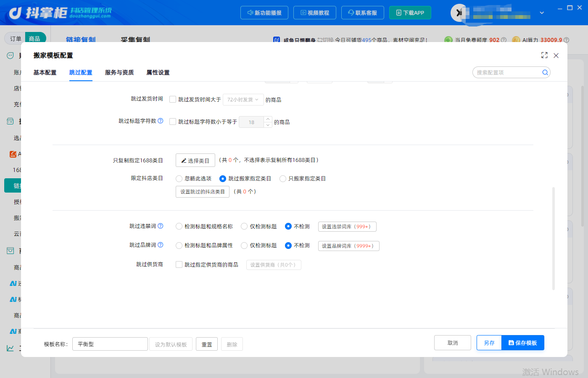
Task: Click help icon beside 当月免费额度
Action: tap(504, 40)
